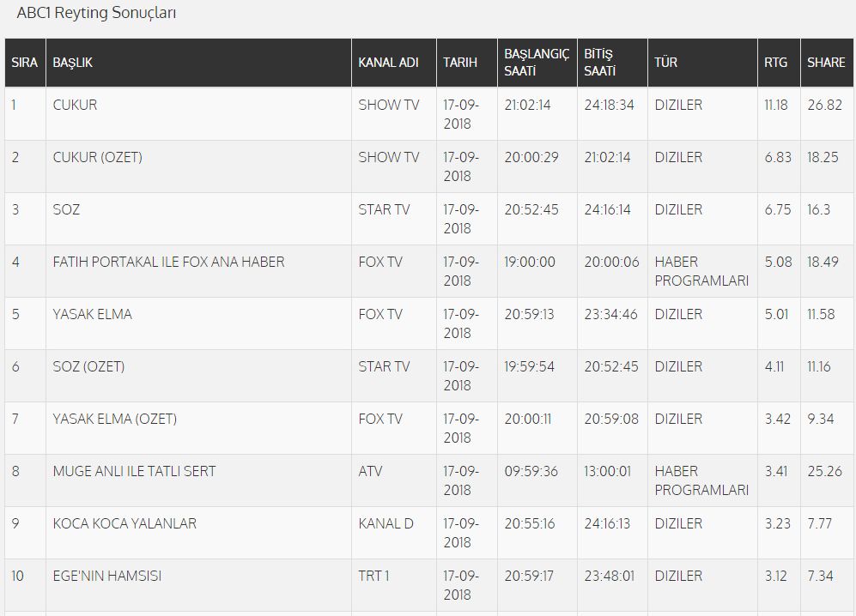Click end time 13:00:01
This screenshot has width=856, height=616.
click(608, 471)
